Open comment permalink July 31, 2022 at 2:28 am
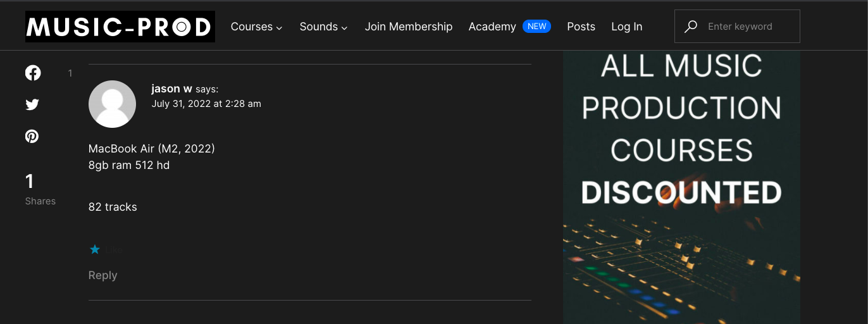The image size is (868, 324). (206, 104)
